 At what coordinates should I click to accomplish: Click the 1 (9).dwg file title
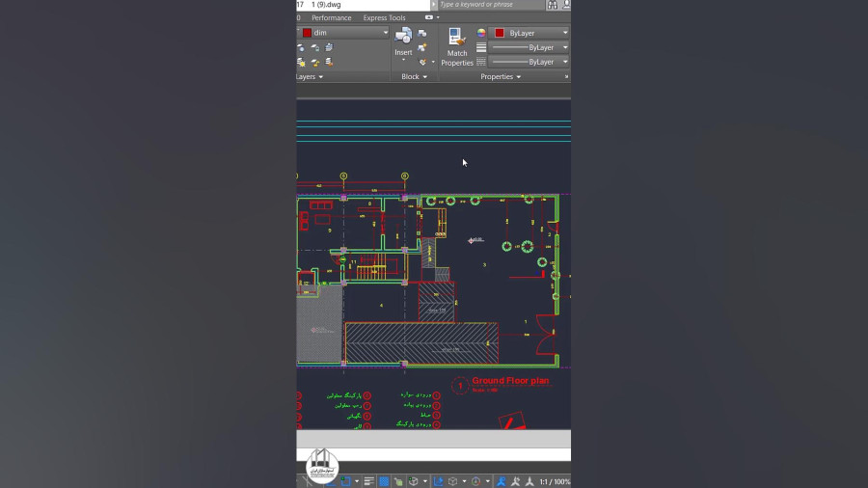pos(326,5)
